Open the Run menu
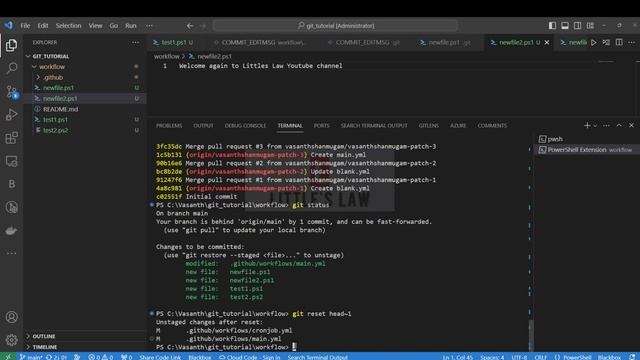 (x=131, y=26)
